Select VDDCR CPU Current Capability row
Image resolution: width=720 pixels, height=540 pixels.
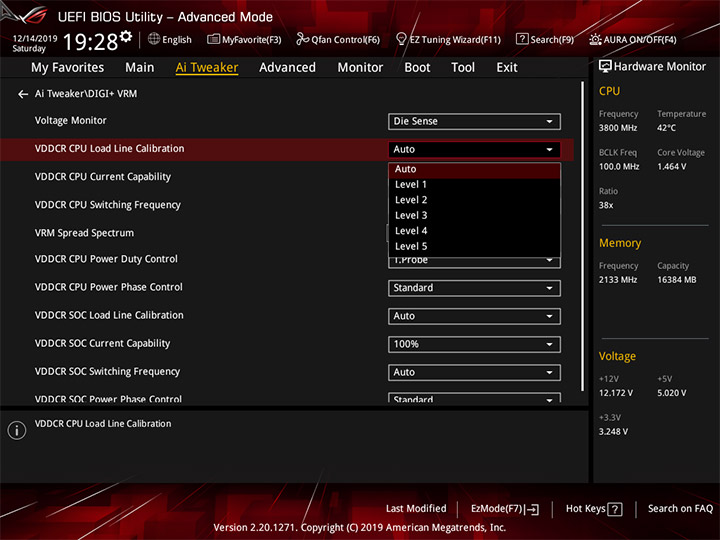click(x=103, y=177)
